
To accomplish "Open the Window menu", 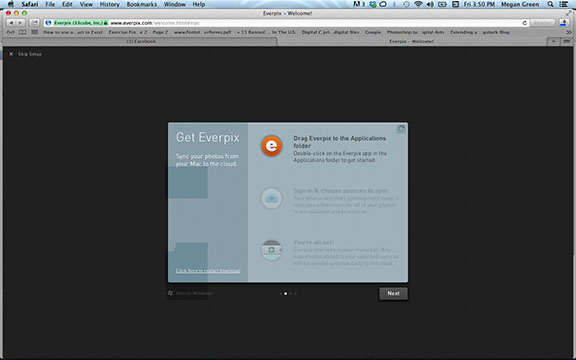I will (x=174, y=4).
